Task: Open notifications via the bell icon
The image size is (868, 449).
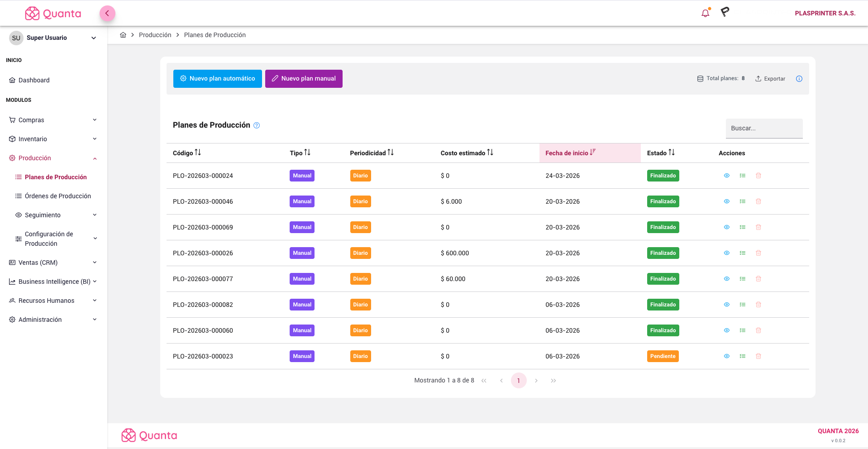Action: tap(705, 13)
